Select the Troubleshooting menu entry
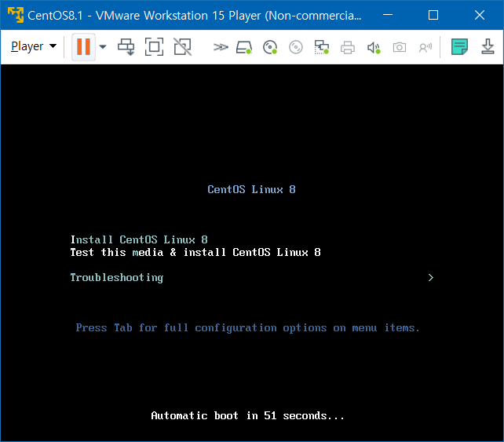The width and height of the screenshot is (504, 442). pos(117,277)
